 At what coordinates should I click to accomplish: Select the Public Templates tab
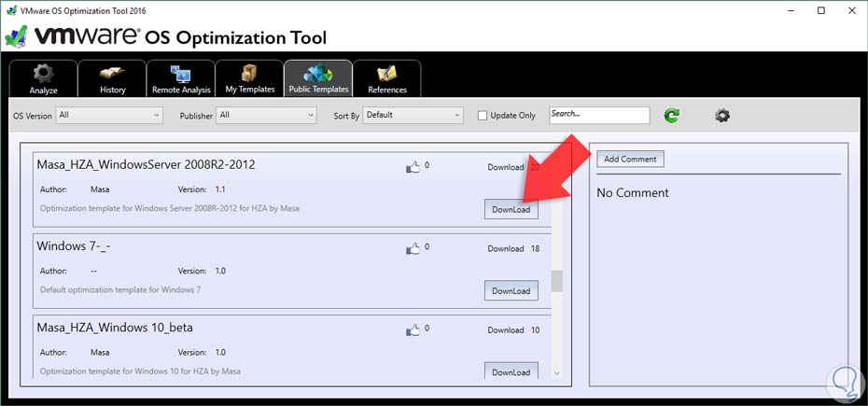318,78
